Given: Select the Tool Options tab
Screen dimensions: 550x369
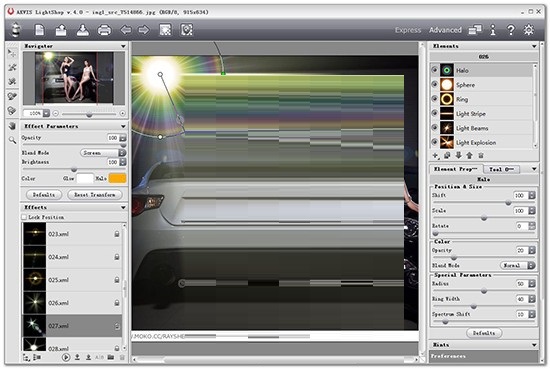Looking at the screenshot, I should [x=501, y=169].
